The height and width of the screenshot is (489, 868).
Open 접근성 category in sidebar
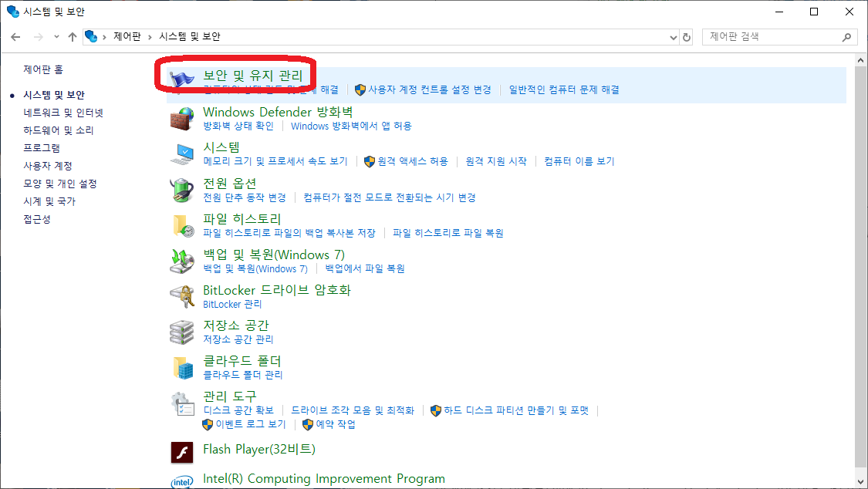(36, 219)
